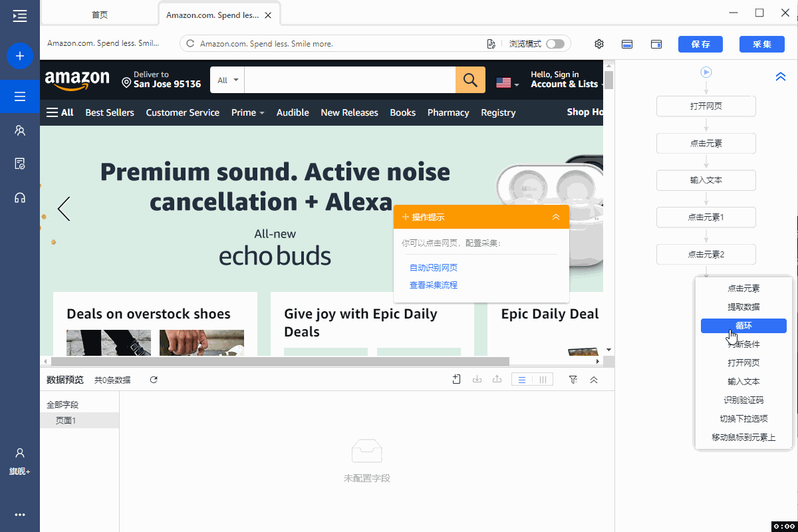Collapse the workflow panel double chevron
Viewport: 798px width, 532px height.
[x=781, y=77]
